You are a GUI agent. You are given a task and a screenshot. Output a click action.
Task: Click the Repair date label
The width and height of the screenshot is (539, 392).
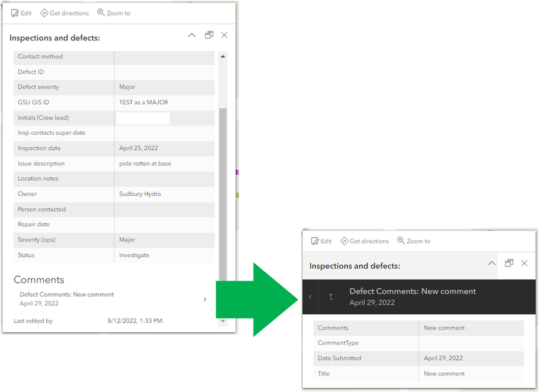[33, 224]
